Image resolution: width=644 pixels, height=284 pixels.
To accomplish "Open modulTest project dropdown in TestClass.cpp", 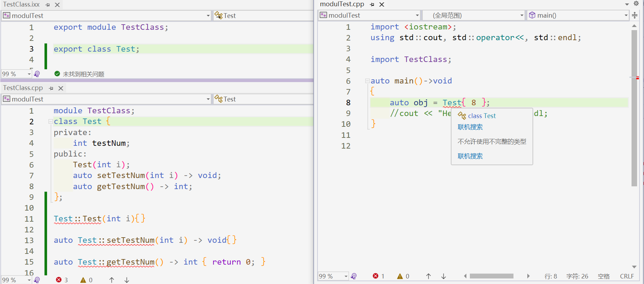I will coord(107,99).
